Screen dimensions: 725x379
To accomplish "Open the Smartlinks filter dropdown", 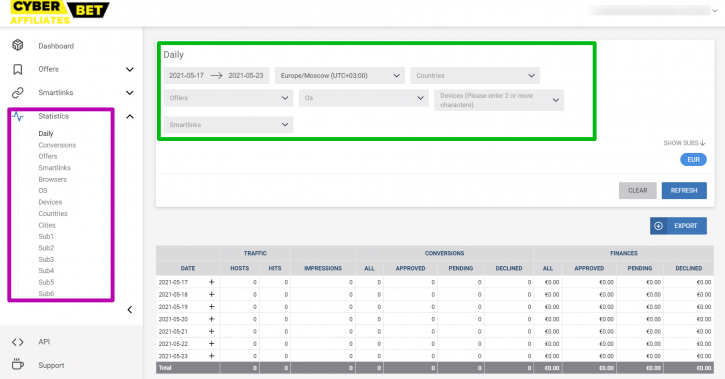I will click(x=228, y=125).
